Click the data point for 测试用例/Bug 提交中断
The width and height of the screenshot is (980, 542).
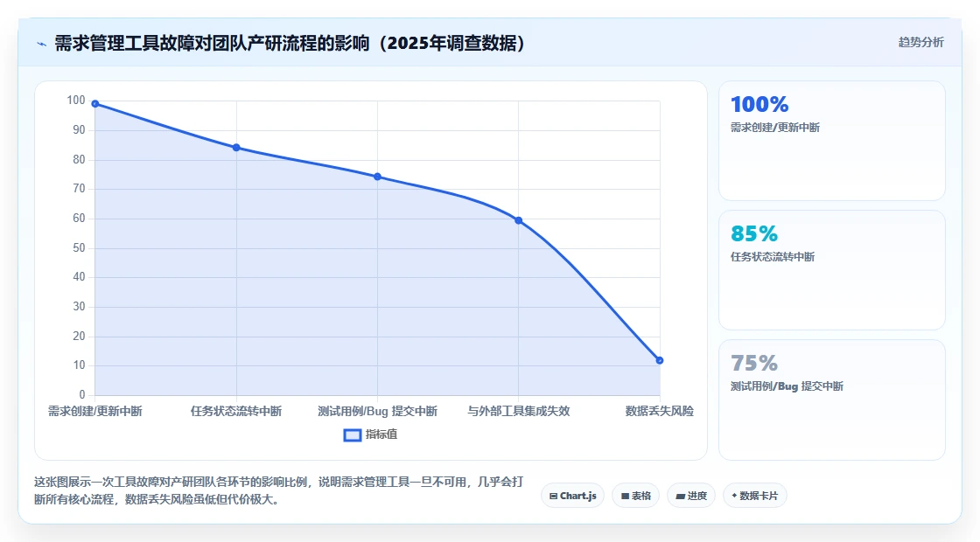pyautogui.click(x=377, y=177)
